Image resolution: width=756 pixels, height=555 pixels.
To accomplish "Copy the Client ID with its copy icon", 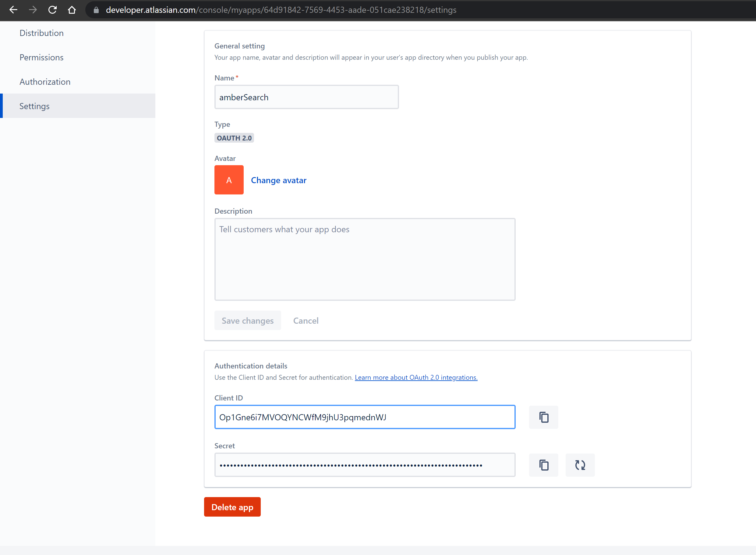I will (543, 417).
